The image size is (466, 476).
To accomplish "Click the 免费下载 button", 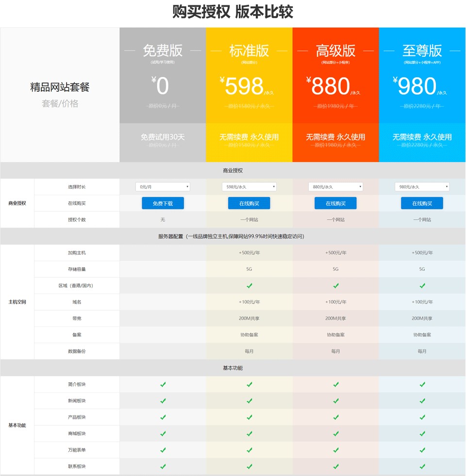I will [163, 203].
